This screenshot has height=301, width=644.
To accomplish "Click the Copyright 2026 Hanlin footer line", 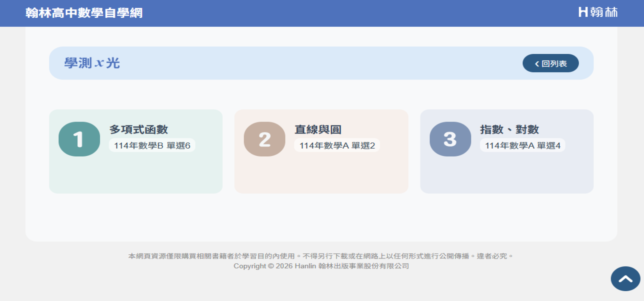I will point(321,266).
